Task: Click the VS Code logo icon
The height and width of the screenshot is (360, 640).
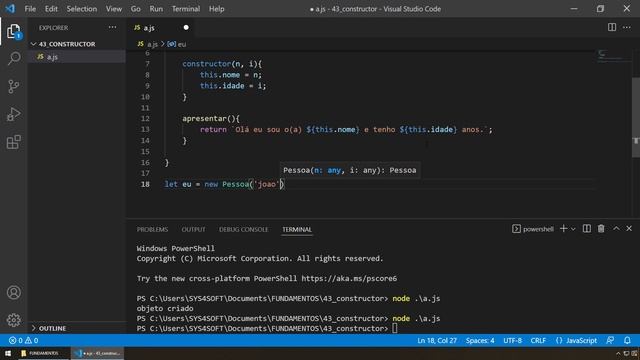Action: [10, 9]
